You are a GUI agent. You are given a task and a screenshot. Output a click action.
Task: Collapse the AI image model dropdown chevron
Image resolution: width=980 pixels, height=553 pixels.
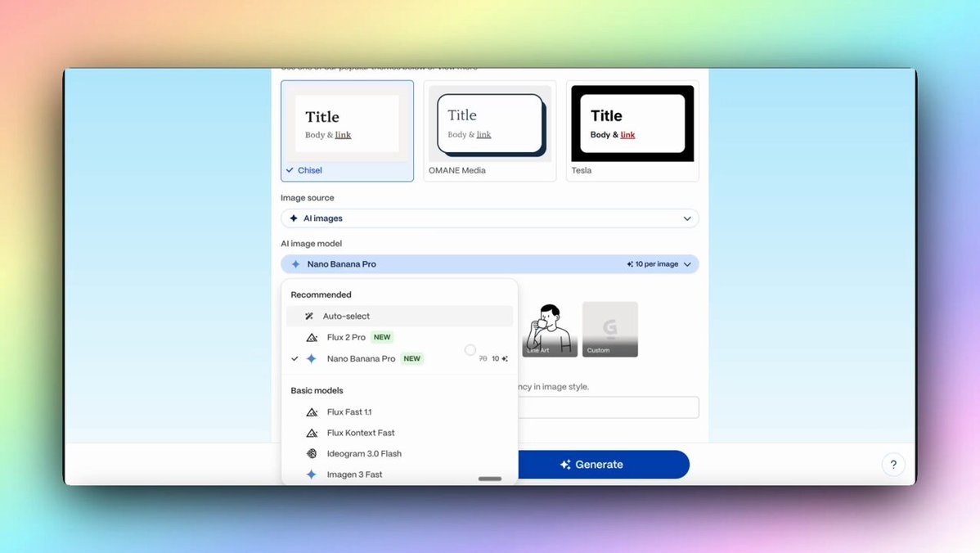(687, 264)
